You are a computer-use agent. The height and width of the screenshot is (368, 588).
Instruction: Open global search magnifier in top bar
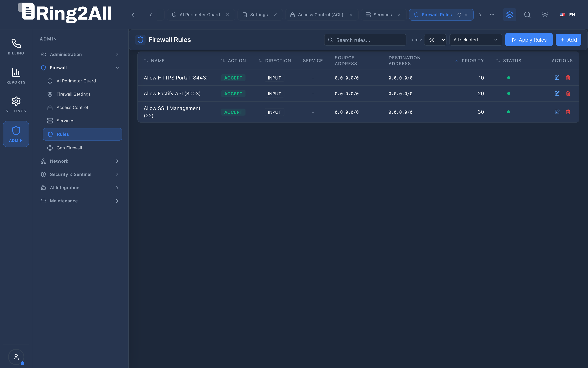point(527,15)
